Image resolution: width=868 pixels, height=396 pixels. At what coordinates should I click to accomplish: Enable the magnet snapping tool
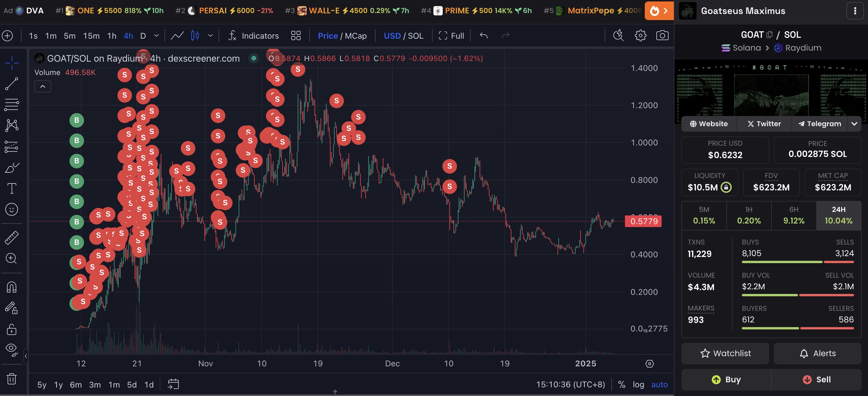coord(12,287)
